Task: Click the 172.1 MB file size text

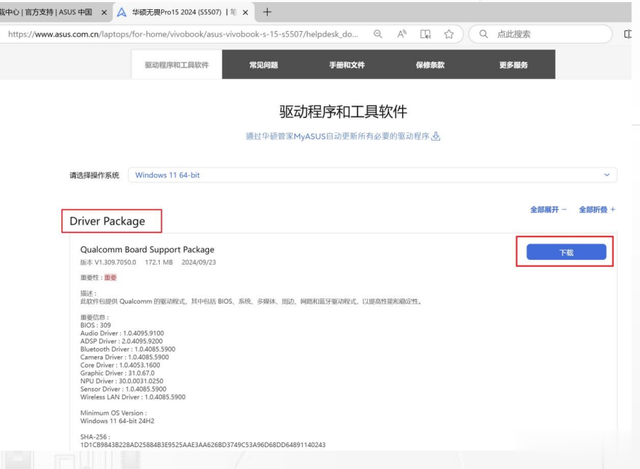Action: pos(159,262)
